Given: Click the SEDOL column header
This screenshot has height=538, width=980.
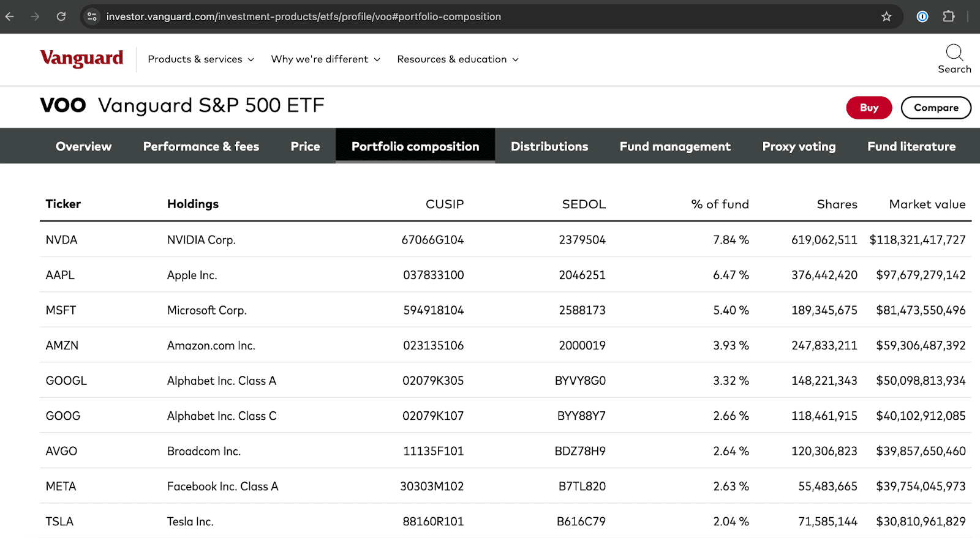Looking at the screenshot, I should [x=584, y=204].
